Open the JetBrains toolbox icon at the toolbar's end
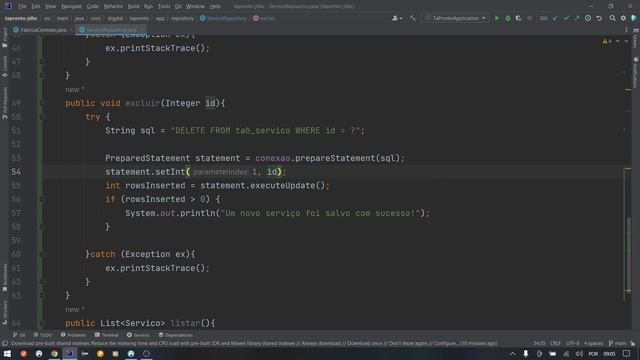 [x=634, y=18]
